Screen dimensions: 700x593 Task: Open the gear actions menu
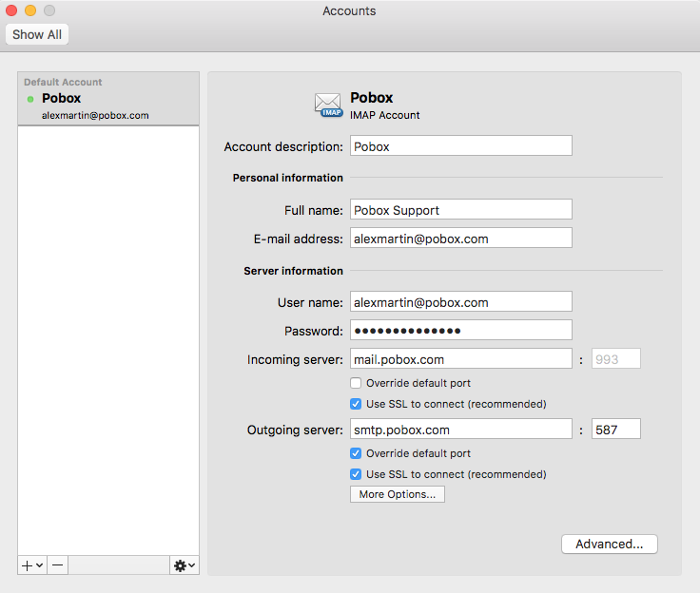pyautogui.click(x=185, y=565)
